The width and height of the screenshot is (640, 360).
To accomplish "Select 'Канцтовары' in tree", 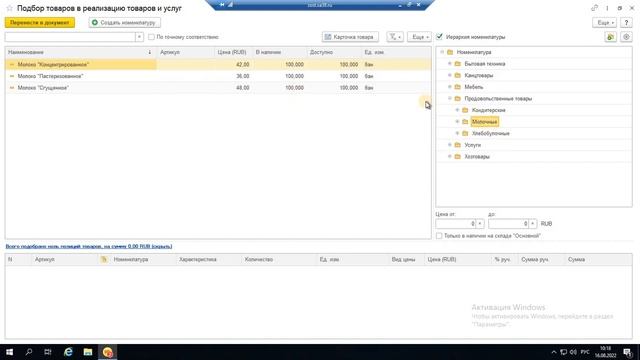I will coord(478,76).
